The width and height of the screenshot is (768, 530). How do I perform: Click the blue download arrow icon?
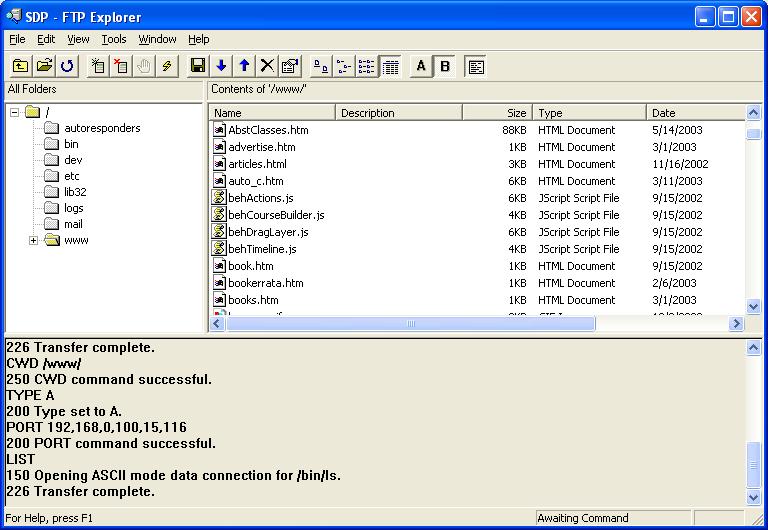(221, 66)
